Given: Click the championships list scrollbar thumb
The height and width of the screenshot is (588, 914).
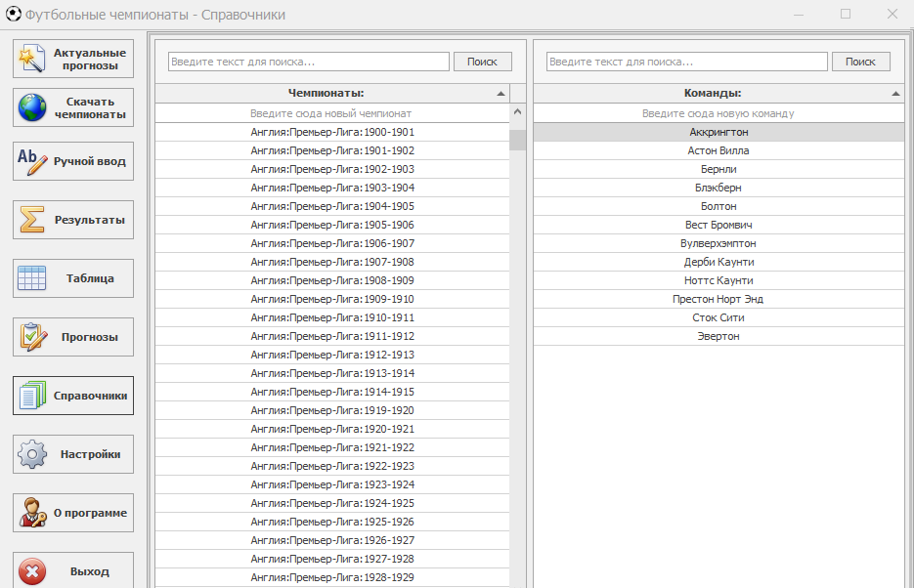Looking at the screenshot, I should (517, 141).
